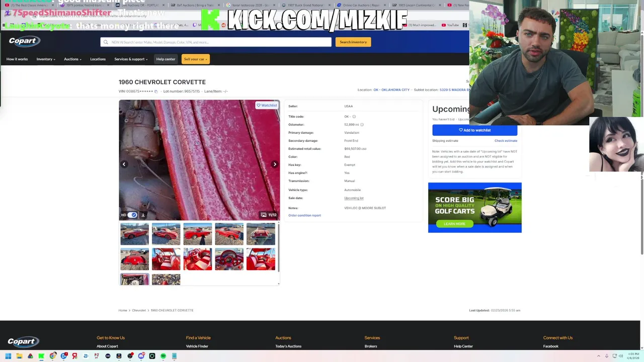This screenshot has width=644, height=362.
Task: Open Brokers footer link
Action: 371,346
